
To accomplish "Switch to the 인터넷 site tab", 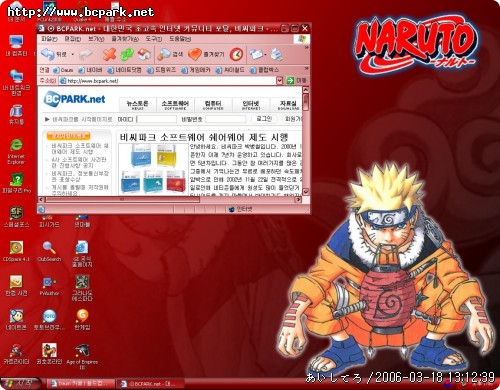I will [x=250, y=105].
